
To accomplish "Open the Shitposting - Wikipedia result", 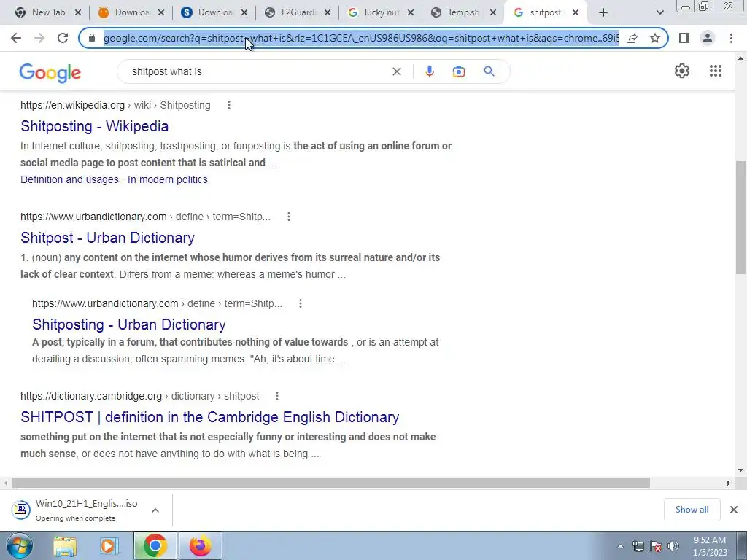I will coord(94,126).
